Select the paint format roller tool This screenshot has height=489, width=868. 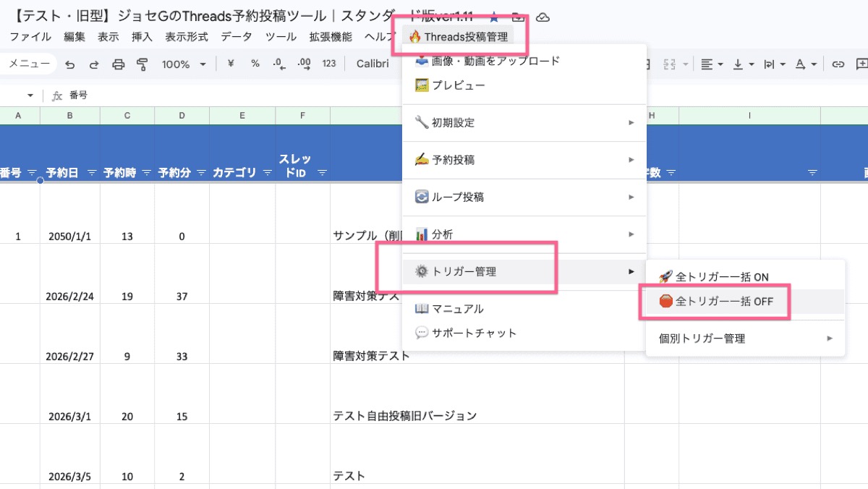tap(142, 64)
